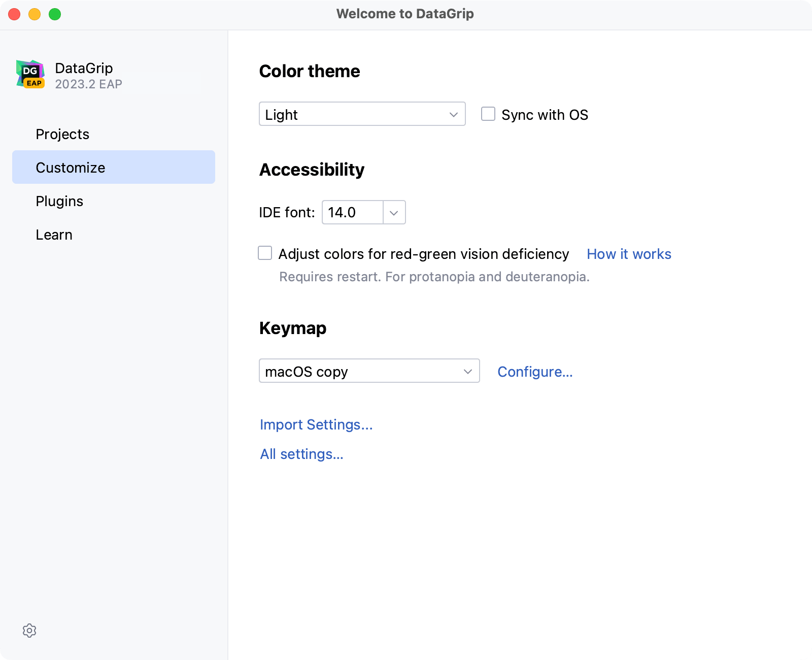Enable the Sync with OS checkbox
The image size is (812, 660).
pos(488,114)
